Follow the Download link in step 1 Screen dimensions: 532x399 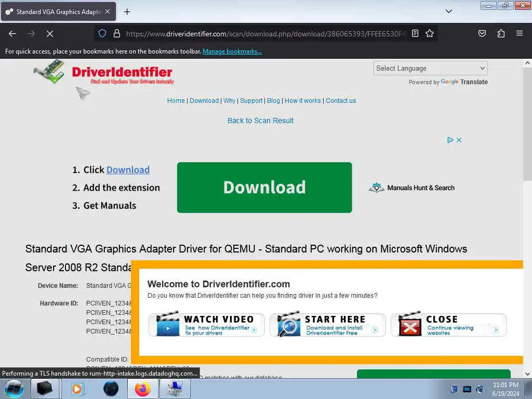pos(128,170)
